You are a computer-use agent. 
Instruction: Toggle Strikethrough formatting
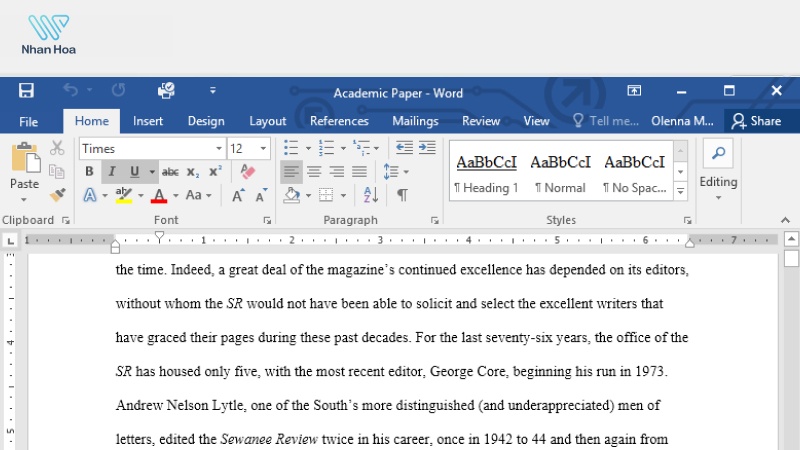[x=170, y=172]
